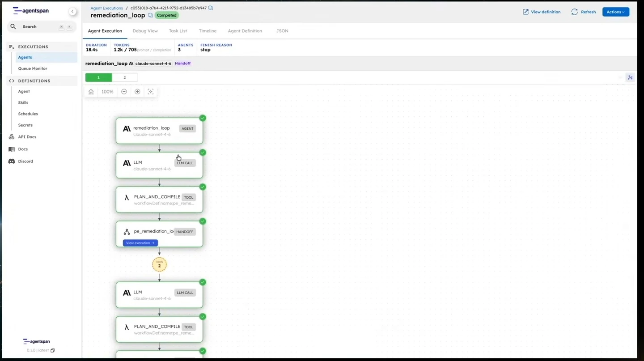
Task: Open Skills under Definitions
Action: pos(23,102)
